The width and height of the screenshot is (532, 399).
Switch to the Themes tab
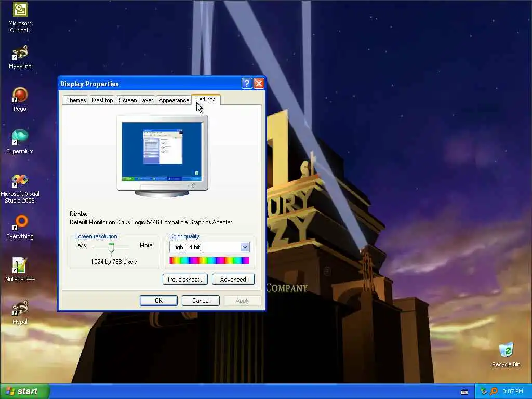pyautogui.click(x=76, y=100)
